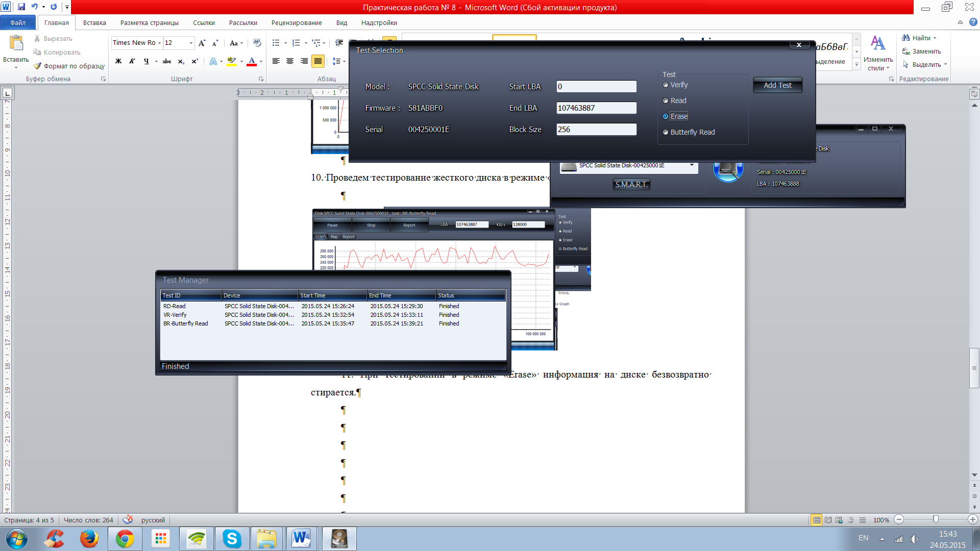Center align text

tap(290, 61)
